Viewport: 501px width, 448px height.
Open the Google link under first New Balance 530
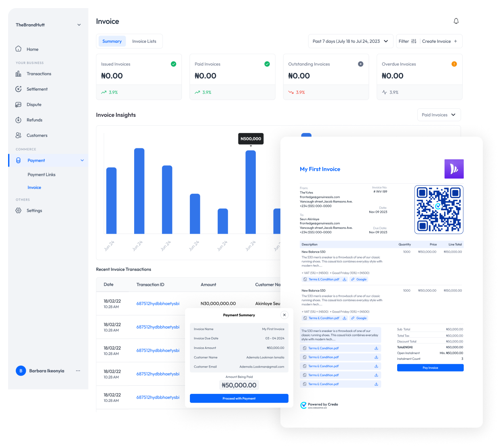[x=359, y=279]
